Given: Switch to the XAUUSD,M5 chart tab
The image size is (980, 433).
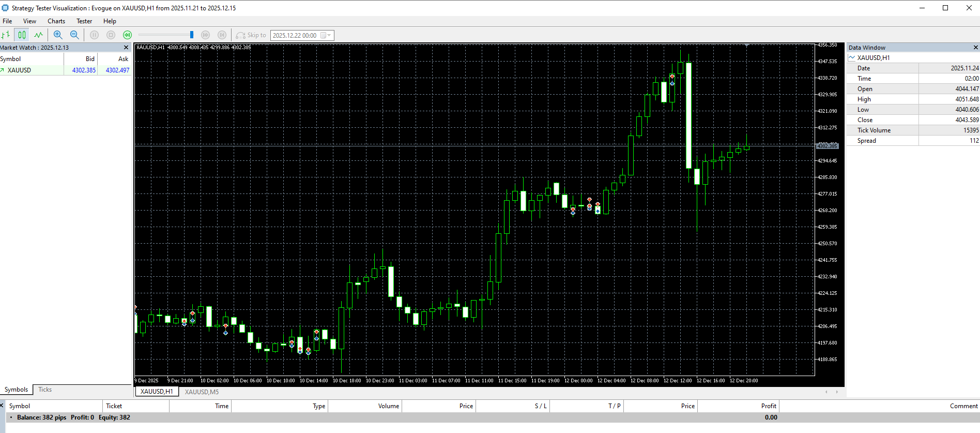Looking at the screenshot, I should coord(202,392).
